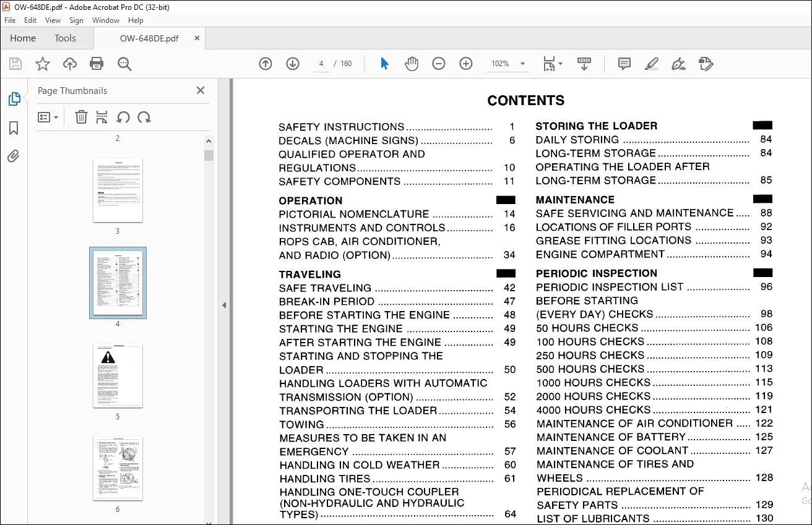Zoom out with the minus icon
Image resolution: width=812 pixels, height=525 pixels.
pos(439,64)
